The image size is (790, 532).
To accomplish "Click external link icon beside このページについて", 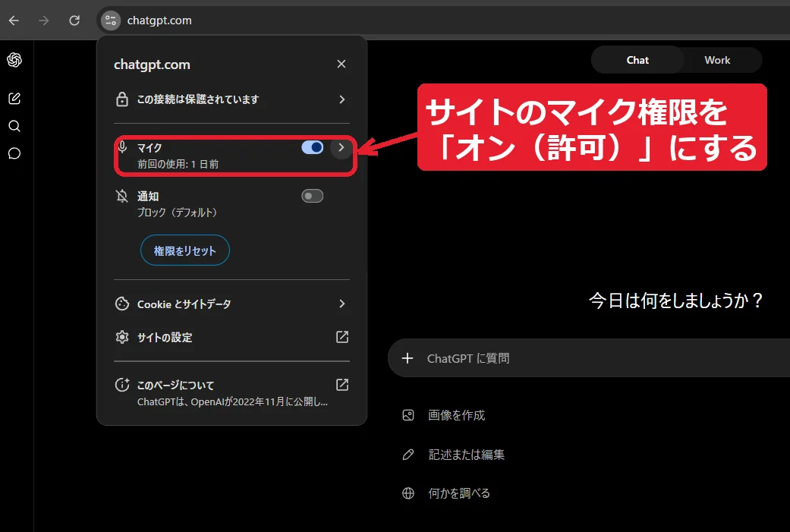I will [342, 385].
